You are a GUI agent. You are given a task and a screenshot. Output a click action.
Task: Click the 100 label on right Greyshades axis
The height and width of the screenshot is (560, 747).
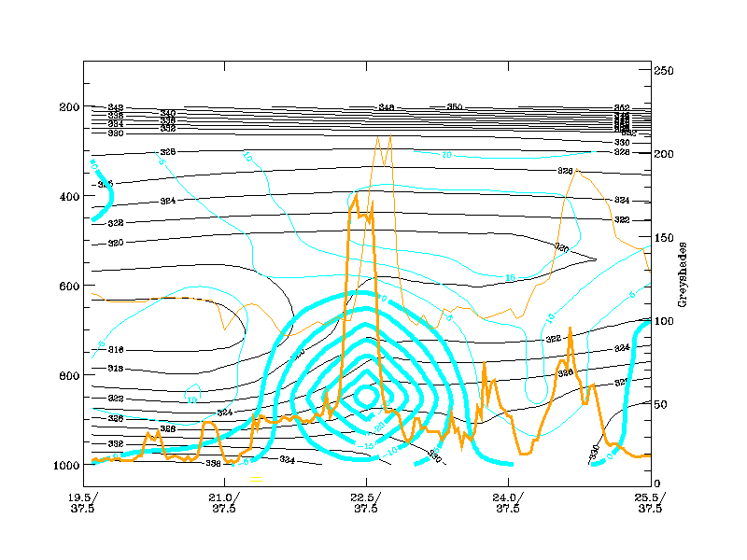pyautogui.click(x=665, y=321)
